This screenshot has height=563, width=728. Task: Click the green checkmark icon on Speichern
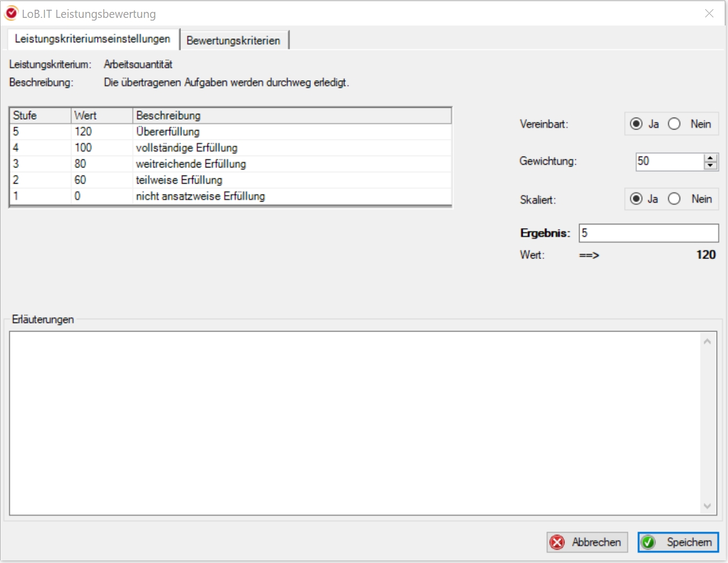coord(648,542)
